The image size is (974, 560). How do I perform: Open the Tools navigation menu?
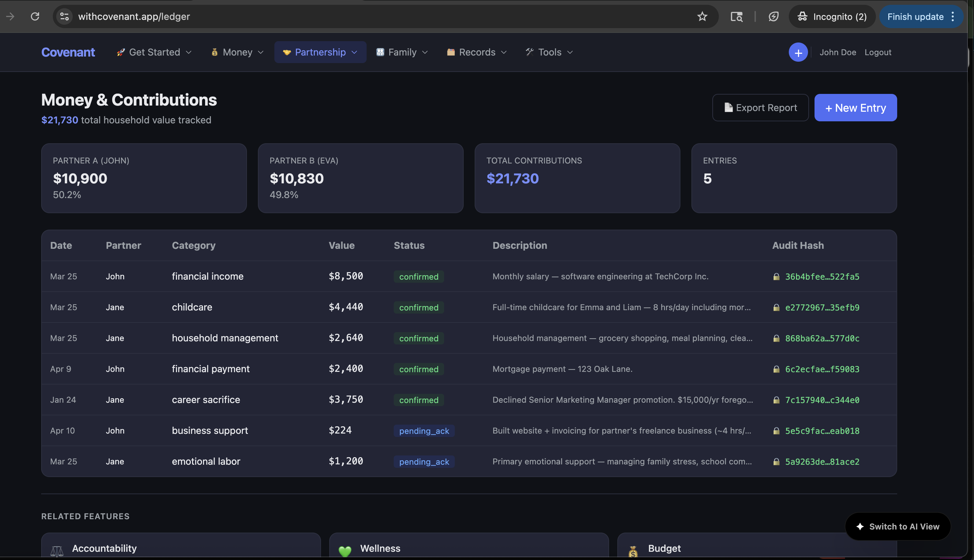(549, 52)
